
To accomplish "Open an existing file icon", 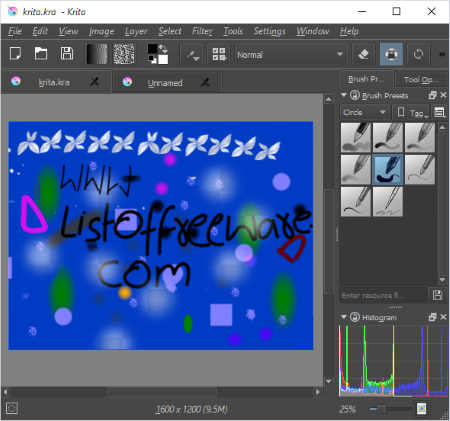I will click(x=41, y=54).
